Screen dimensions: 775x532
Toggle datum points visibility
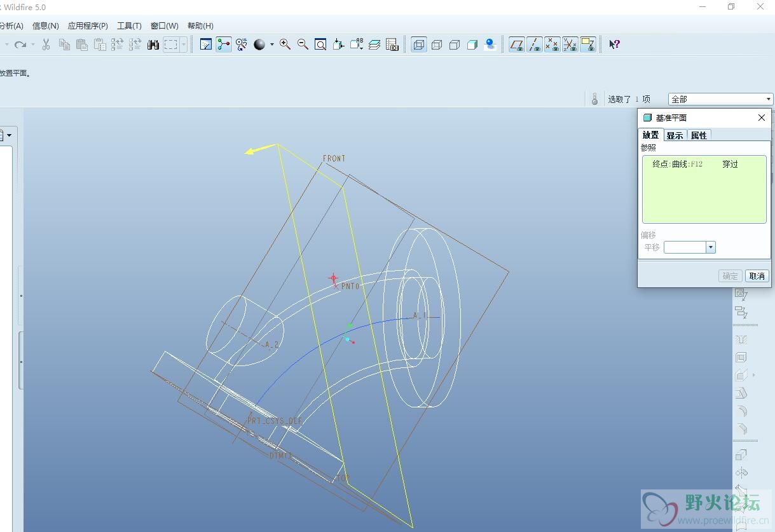pyautogui.click(x=552, y=44)
